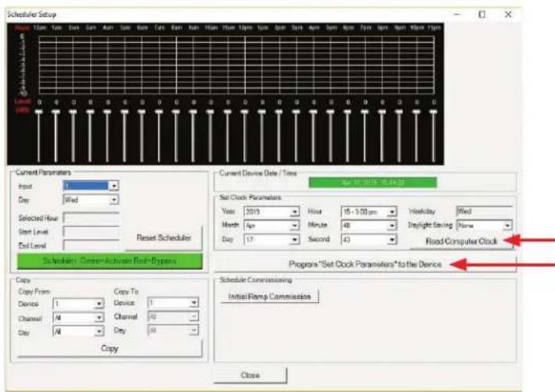Close the Scheduler Setup dialog with Close

(250, 375)
